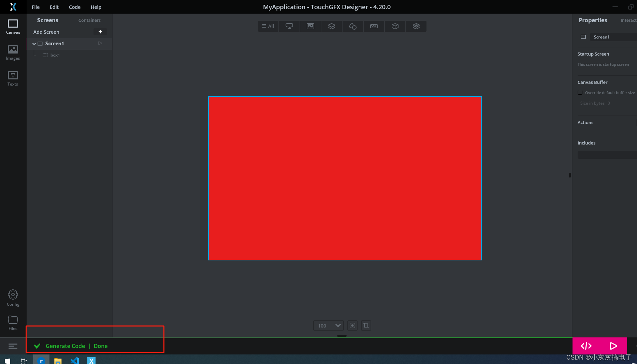Open the Config settings view
637x364 pixels.
[x=13, y=298]
